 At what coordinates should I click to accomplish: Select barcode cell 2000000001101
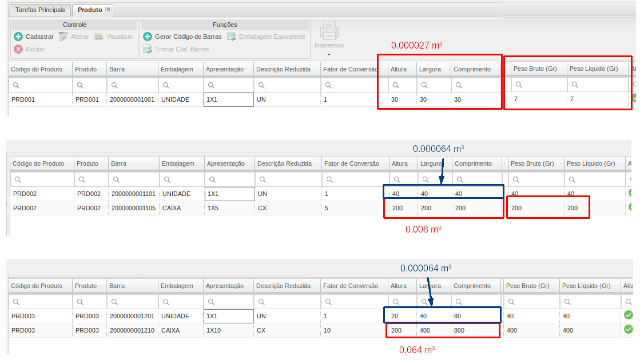click(134, 194)
